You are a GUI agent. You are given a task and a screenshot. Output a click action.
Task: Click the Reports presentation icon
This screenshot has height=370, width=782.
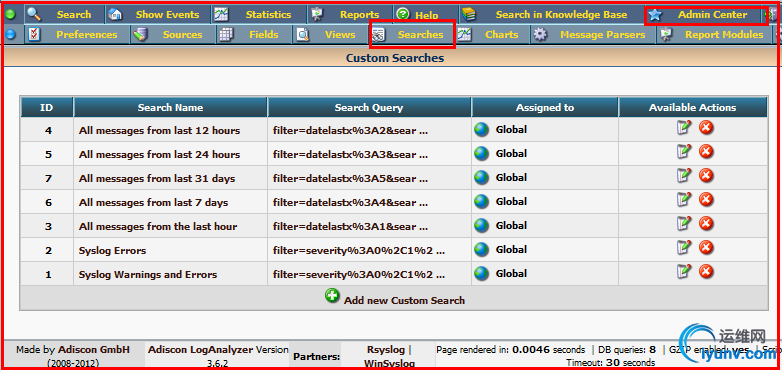point(317,15)
